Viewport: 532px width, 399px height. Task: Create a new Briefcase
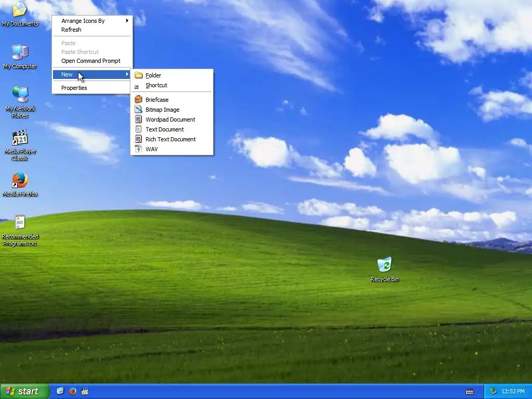tap(171, 100)
